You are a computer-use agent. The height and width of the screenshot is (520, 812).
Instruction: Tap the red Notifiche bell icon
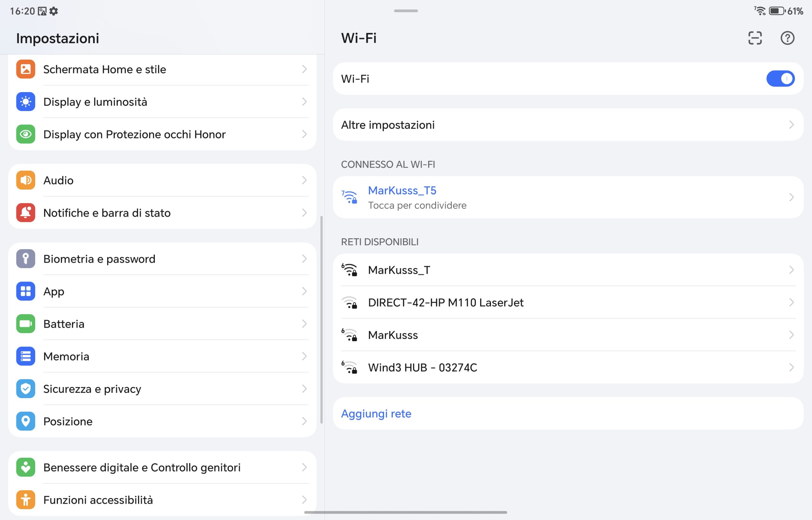(x=26, y=212)
